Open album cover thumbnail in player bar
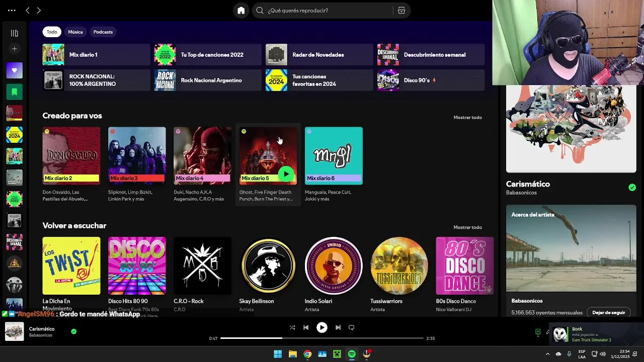The height and width of the screenshot is (362, 644). click(14, 332)
